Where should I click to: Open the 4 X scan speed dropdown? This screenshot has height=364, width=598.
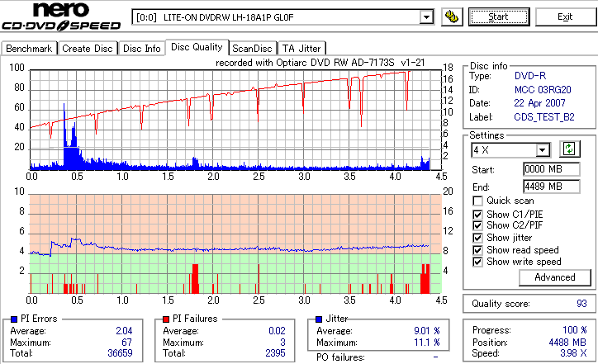[x=542, y=150]
